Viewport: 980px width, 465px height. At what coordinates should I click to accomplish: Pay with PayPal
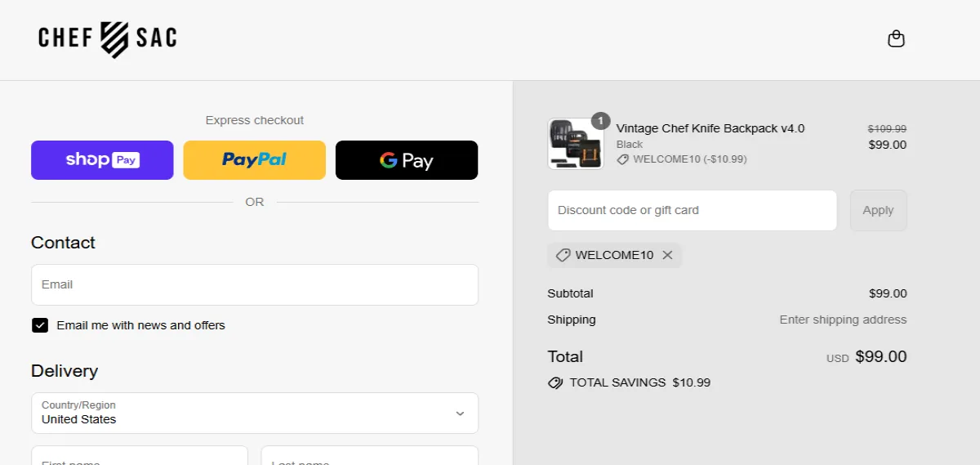click(254, 160)
